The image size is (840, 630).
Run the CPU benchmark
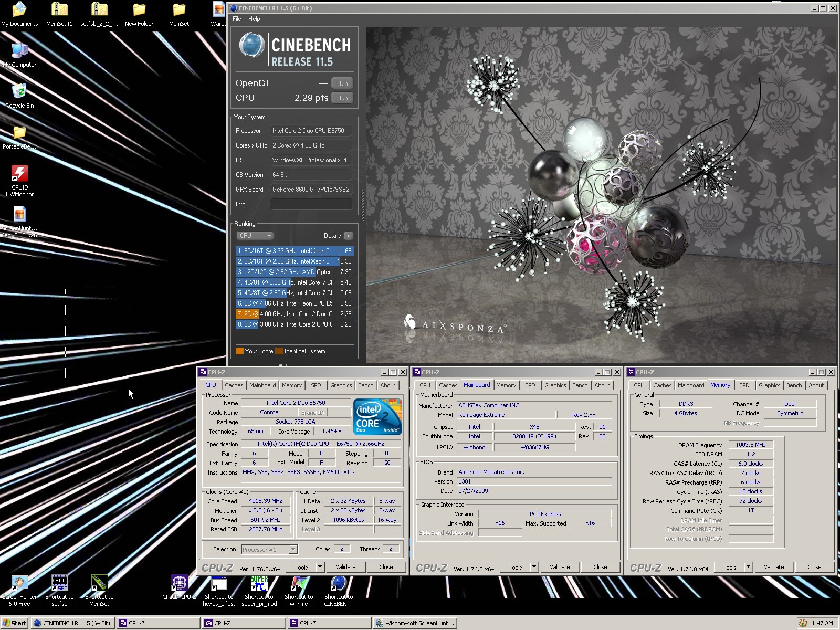342,98
